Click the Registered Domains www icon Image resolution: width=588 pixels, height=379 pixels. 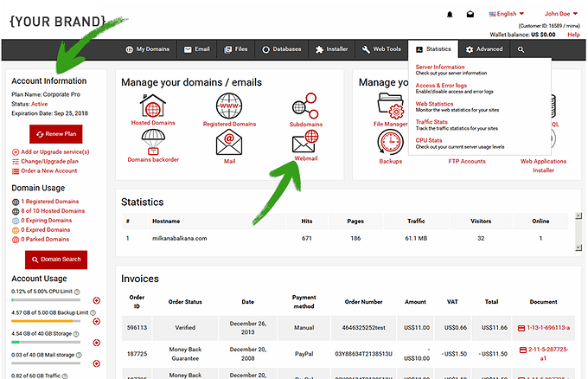click(x=229, y=106)
